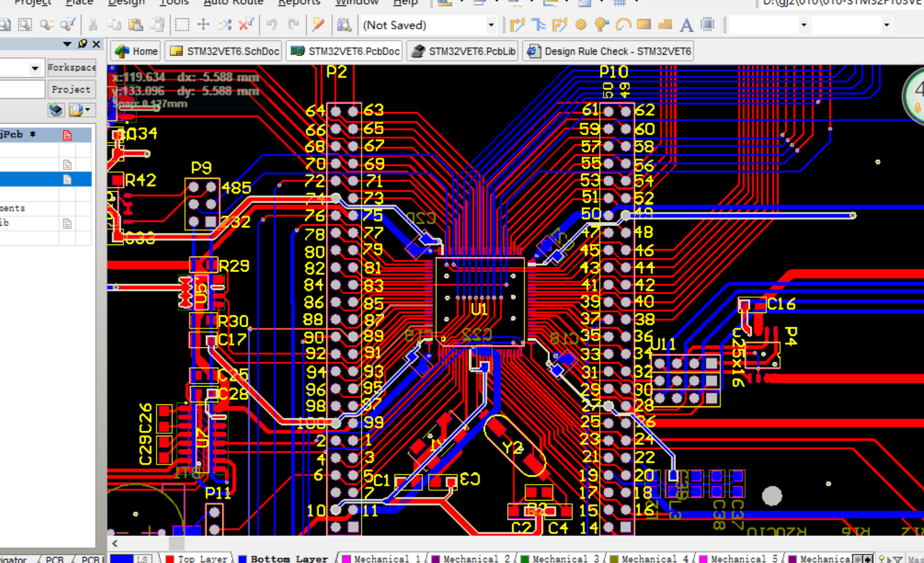Select the Place Fill rectangle tool

[644, 25]
